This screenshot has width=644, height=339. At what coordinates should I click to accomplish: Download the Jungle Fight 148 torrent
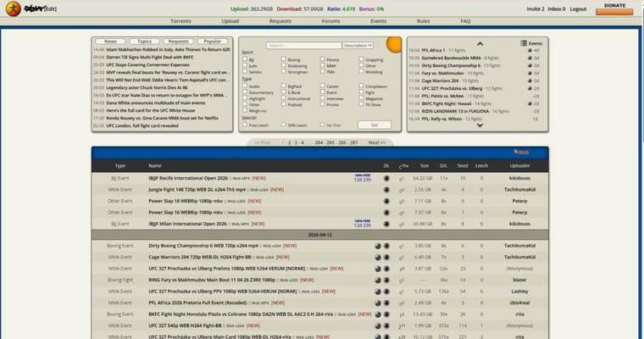386,191
